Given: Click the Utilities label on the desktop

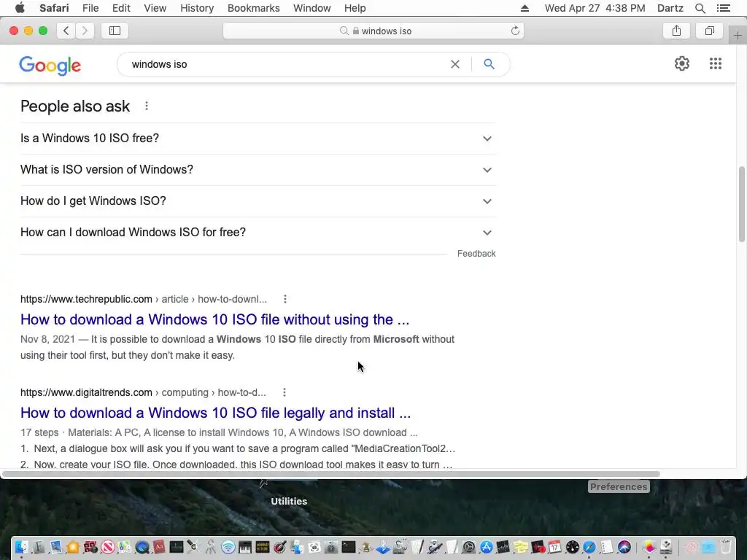Looking at the screenshot, I should (289, 502).
